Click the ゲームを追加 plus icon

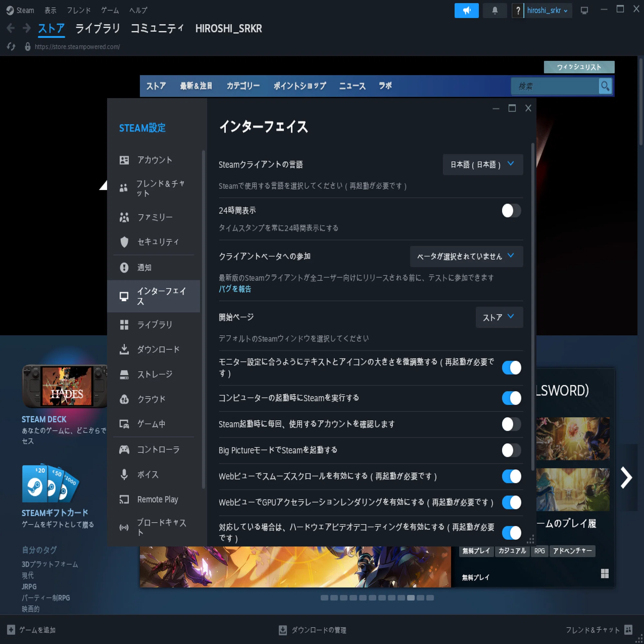point(11,630)
